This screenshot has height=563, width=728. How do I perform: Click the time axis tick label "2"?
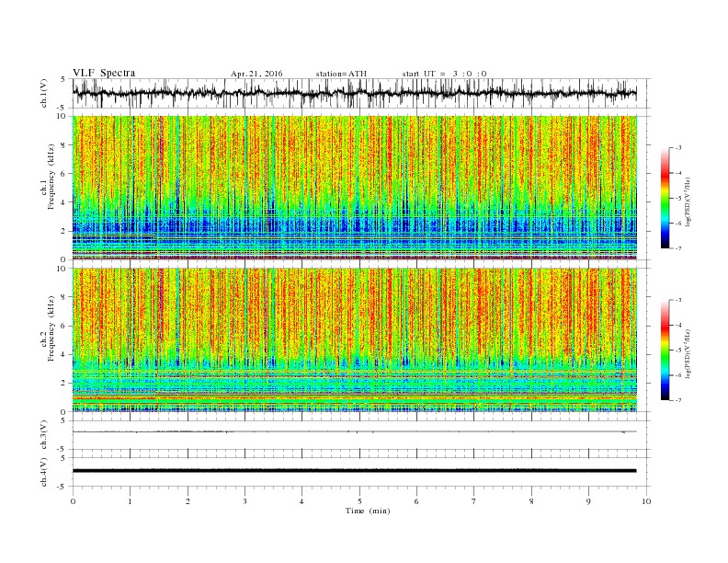click(188, 501)
